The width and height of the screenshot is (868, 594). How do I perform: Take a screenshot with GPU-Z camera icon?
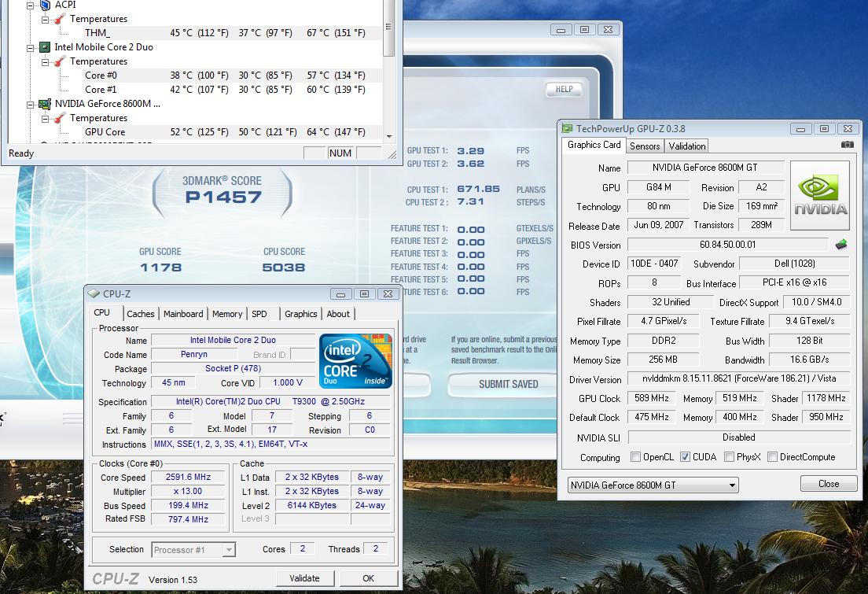click(847, 145)
